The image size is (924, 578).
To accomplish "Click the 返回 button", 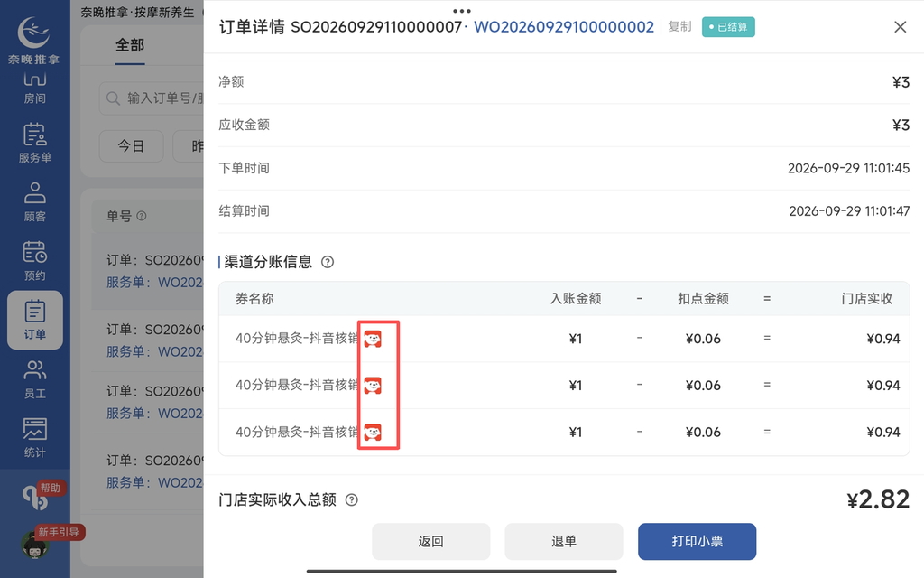I will (430, 542).
